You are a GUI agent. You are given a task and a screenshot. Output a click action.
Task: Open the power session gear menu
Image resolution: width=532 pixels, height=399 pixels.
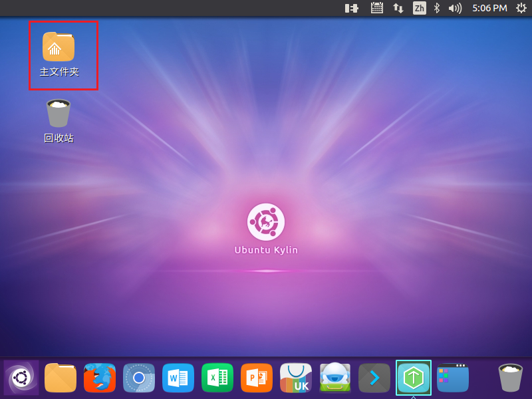click(x=521, y=8)
